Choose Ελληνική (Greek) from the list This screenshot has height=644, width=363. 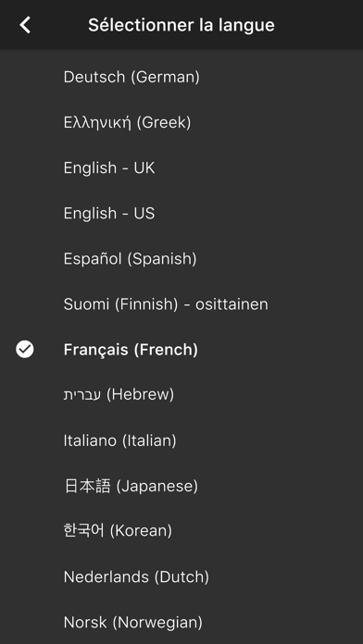(181, 122)
